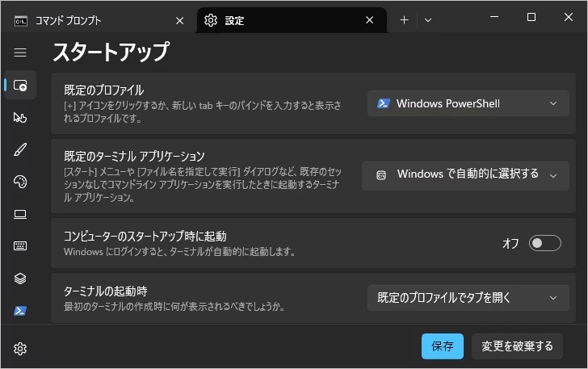
Task: Click the オフ toggle status text
Action: point(510,244)
